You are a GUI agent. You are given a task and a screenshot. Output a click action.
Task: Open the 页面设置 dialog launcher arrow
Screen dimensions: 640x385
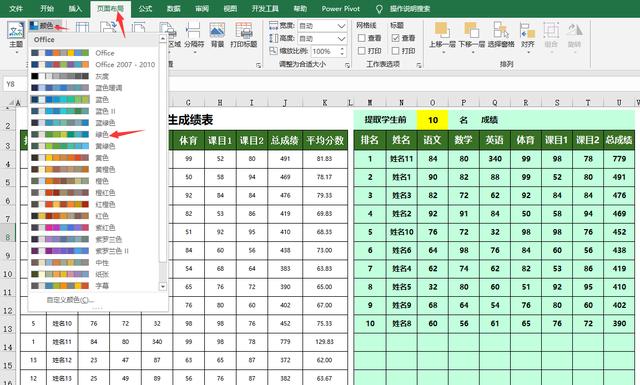[x=258, y=65]
